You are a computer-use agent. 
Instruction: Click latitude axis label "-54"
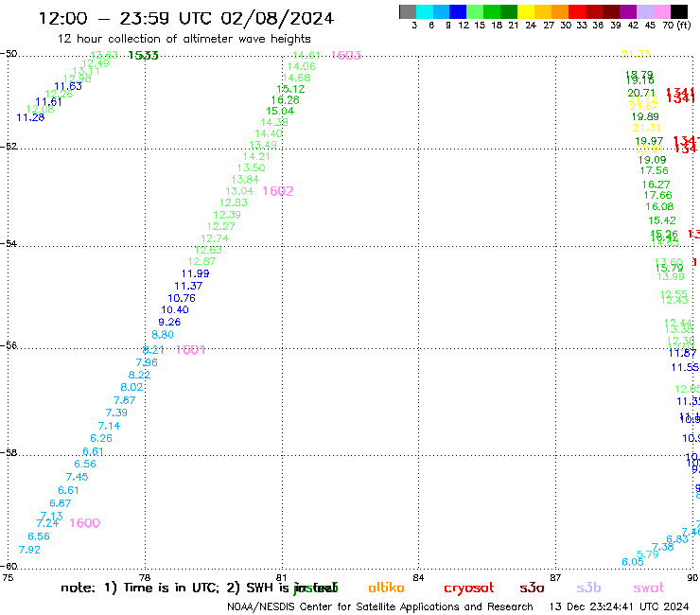9,243
